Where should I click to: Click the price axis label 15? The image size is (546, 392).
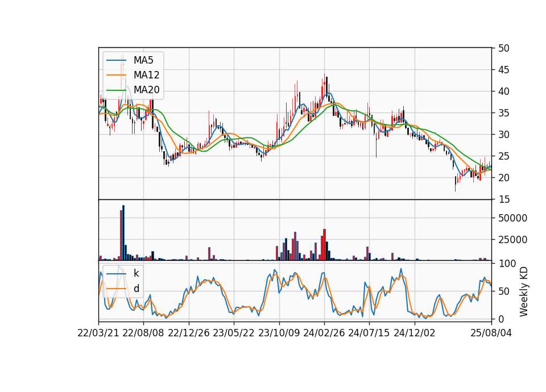click(503, 199)
